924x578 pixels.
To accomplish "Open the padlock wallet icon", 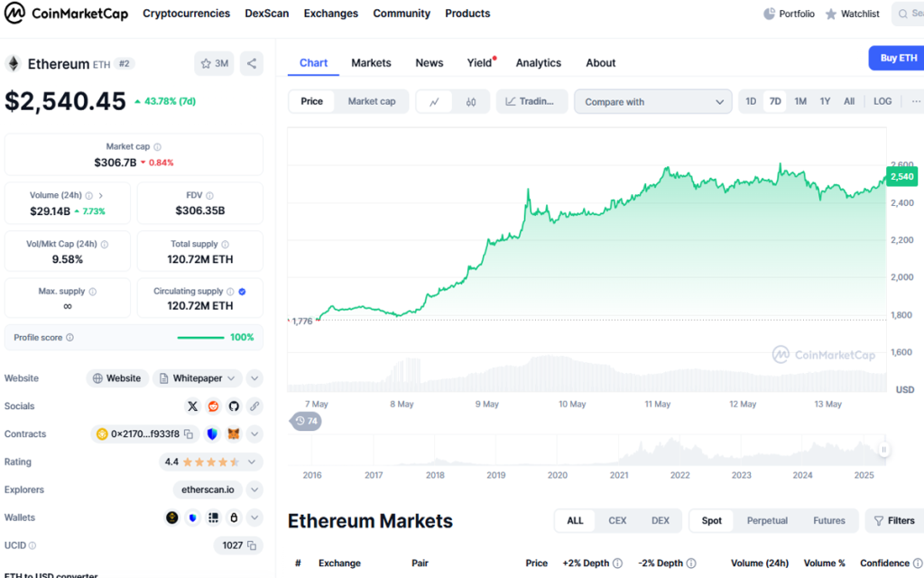I will tap(234, 517).
